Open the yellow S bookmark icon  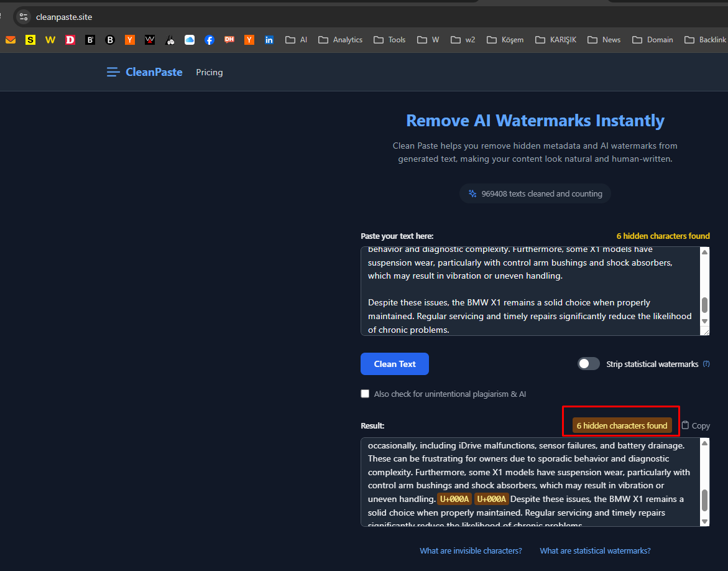(x=30, y=40)
